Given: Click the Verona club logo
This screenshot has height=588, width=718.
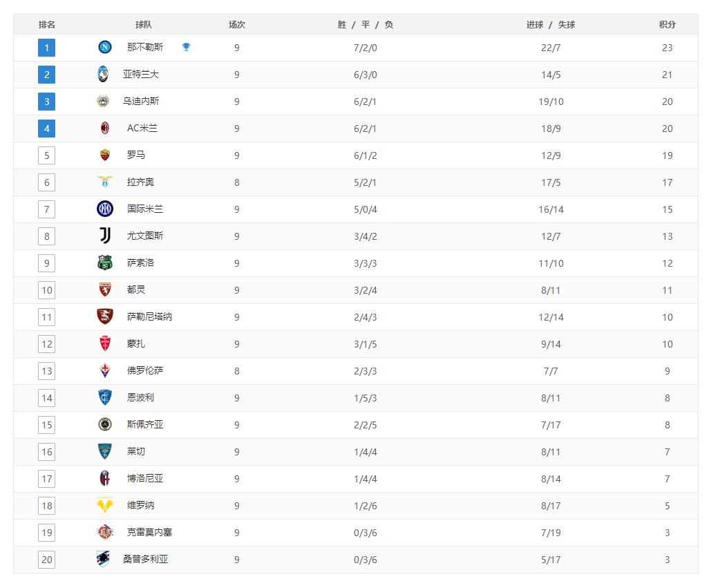Looking at the screenshot, I should click(x=105, y=506).
